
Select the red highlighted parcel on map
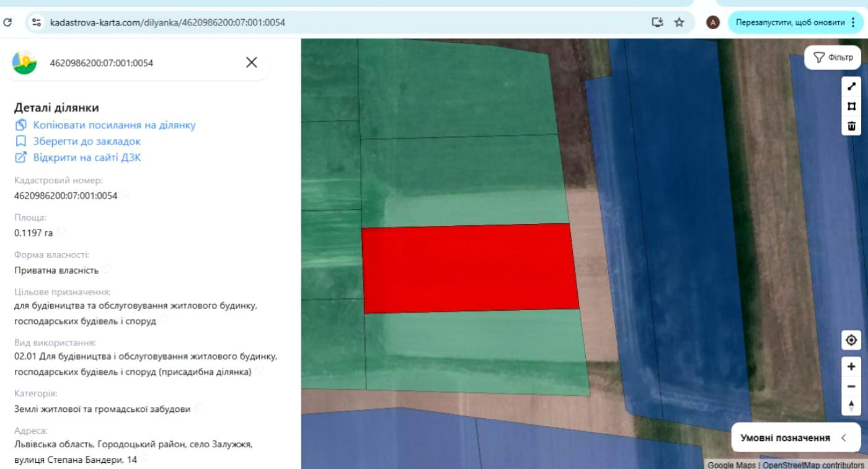click(x=470, y=268)
